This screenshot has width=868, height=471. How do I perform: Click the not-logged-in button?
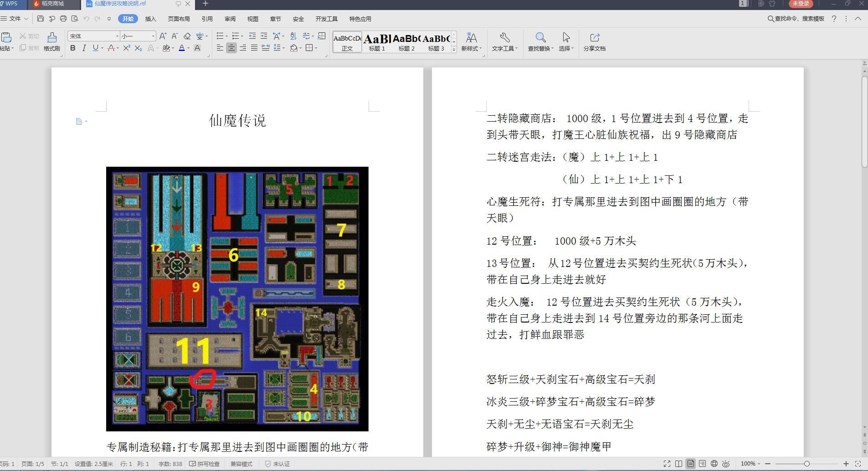801,4
